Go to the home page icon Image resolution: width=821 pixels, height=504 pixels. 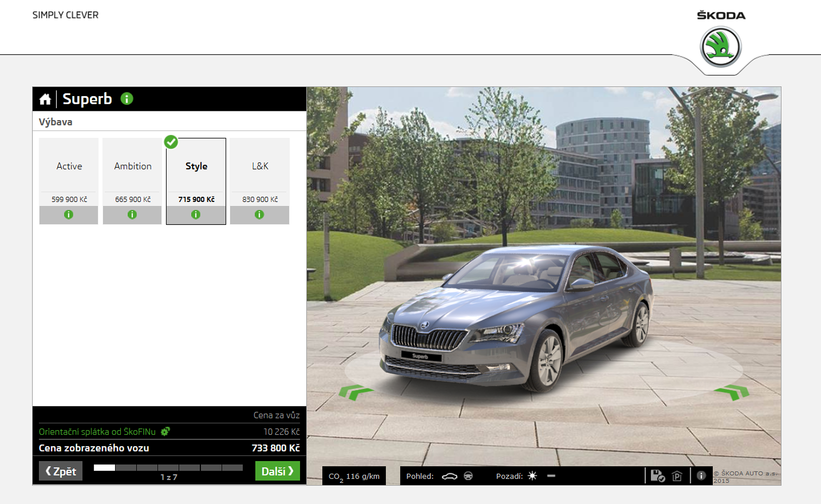(45, 99)
